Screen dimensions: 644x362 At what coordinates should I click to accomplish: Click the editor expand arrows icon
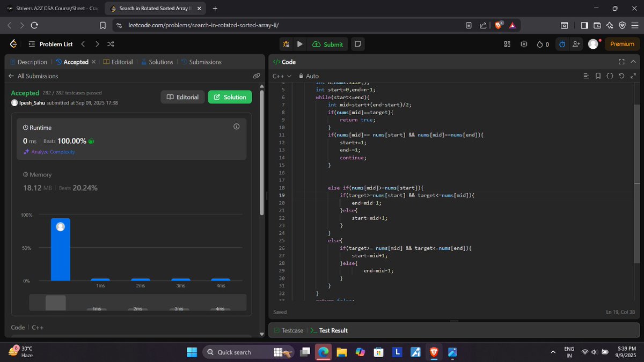633,76
